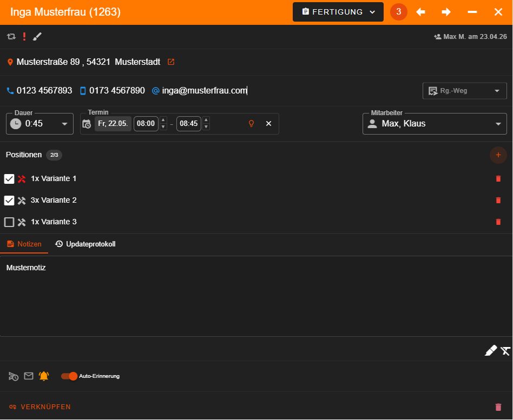Click phone number 0123 4567893
The image size is (513, 420).
[44, 90]
